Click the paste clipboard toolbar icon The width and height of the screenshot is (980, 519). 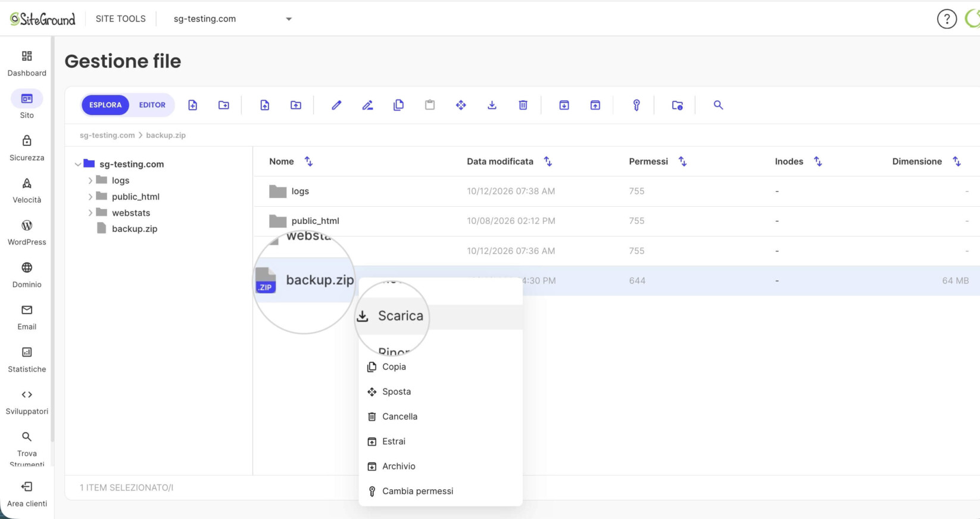point(430,105)
